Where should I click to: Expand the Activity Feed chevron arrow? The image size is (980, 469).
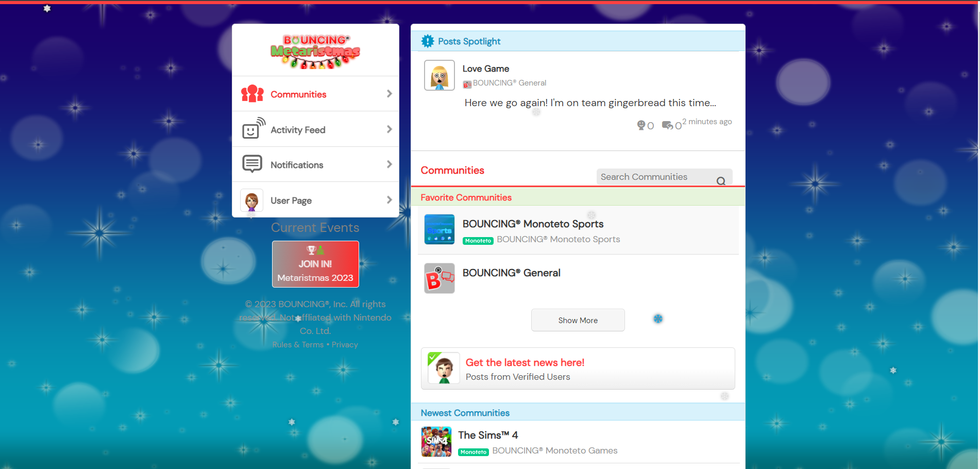pos(390,129)
